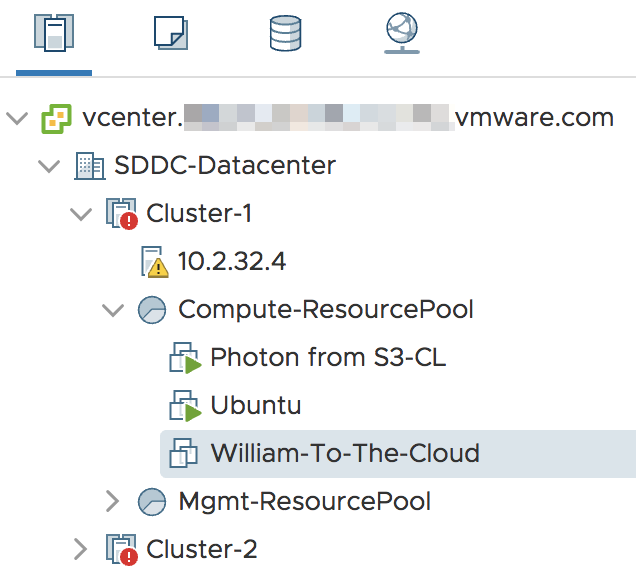Select the Ubuntu virtual machine

click(255, 405)
